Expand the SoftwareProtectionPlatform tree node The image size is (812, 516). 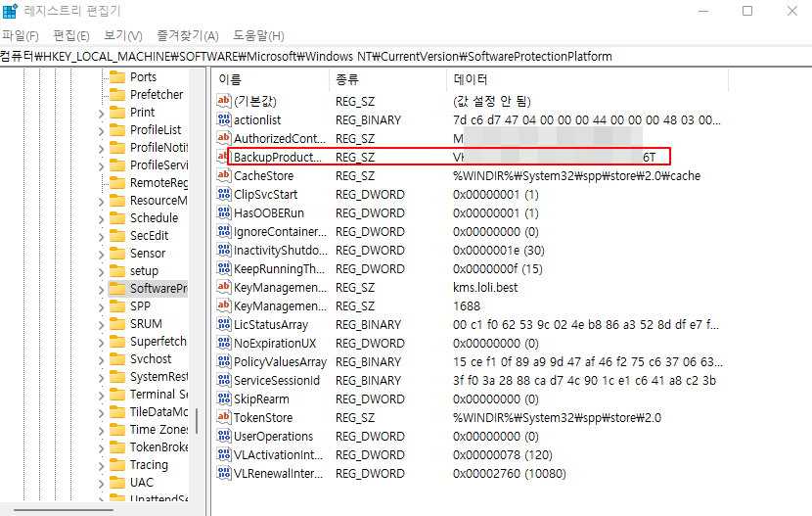(102, 290)
